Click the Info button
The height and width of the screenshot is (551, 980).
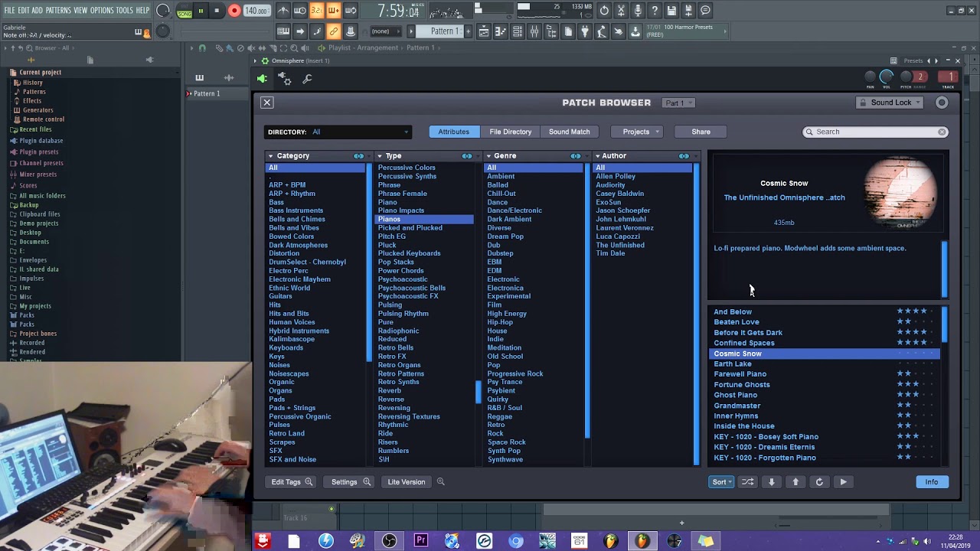[932, 482]
